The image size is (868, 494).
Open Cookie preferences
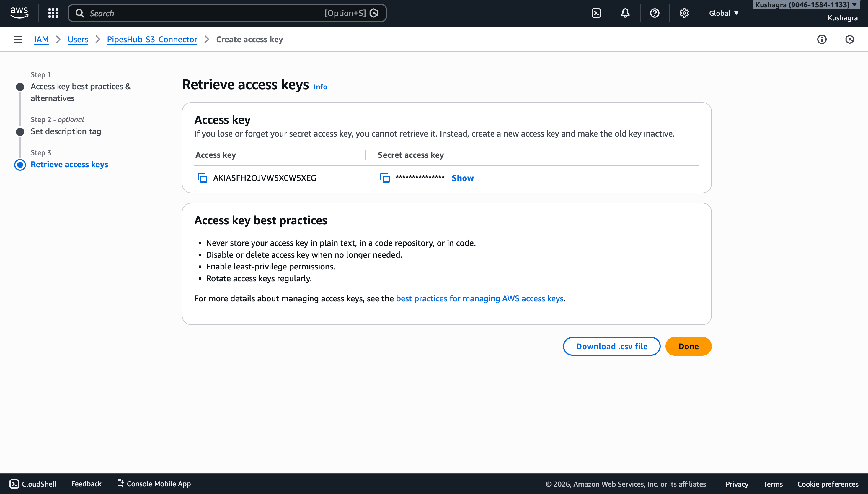pos(828,484)
